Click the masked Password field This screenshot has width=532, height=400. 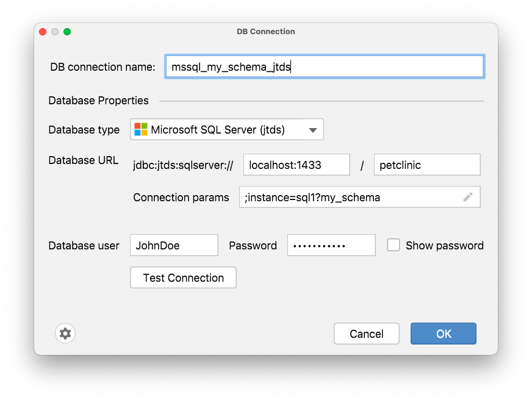click(x=331, y=245)
